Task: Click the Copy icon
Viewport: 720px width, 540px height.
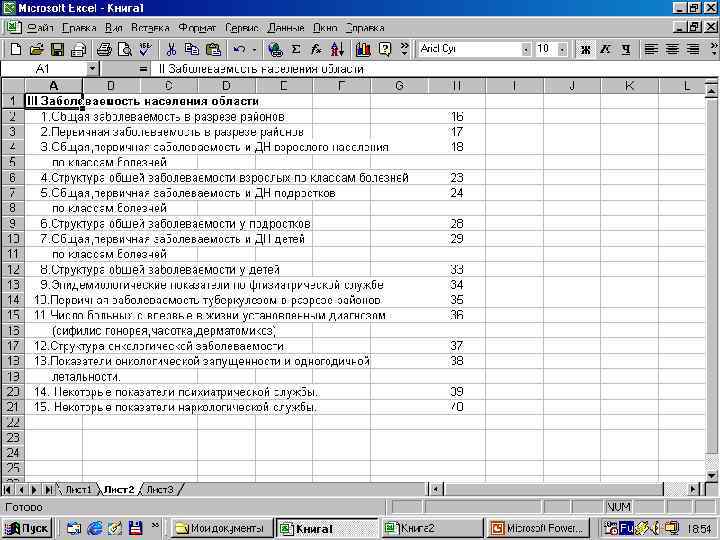Action: pos(191,49)
